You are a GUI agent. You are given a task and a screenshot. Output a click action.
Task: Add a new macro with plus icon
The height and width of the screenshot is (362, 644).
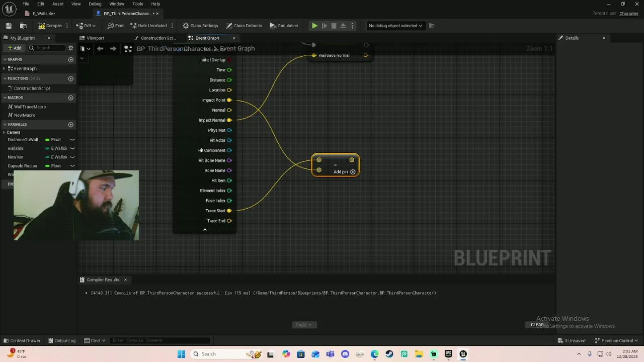[x=71, y=98]
